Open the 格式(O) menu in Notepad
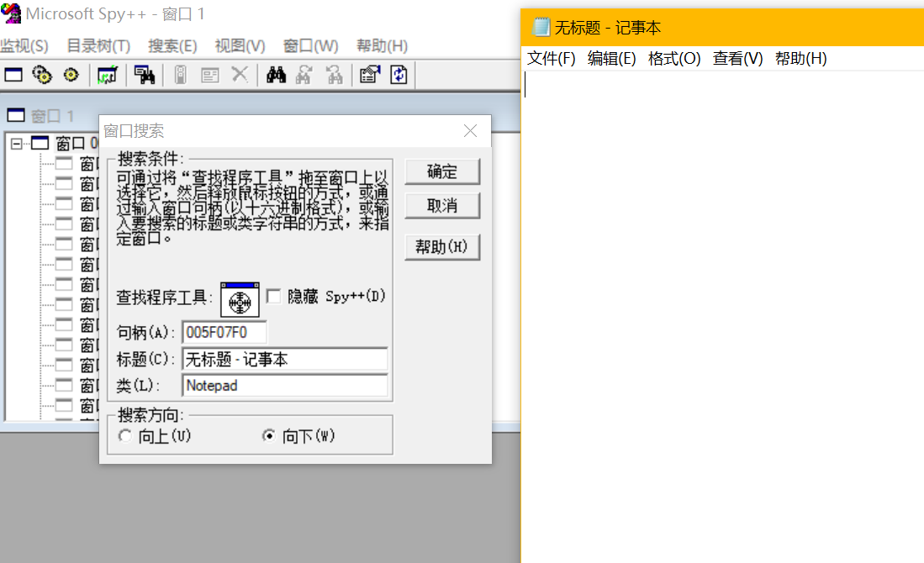 click(x=673, y=59)
